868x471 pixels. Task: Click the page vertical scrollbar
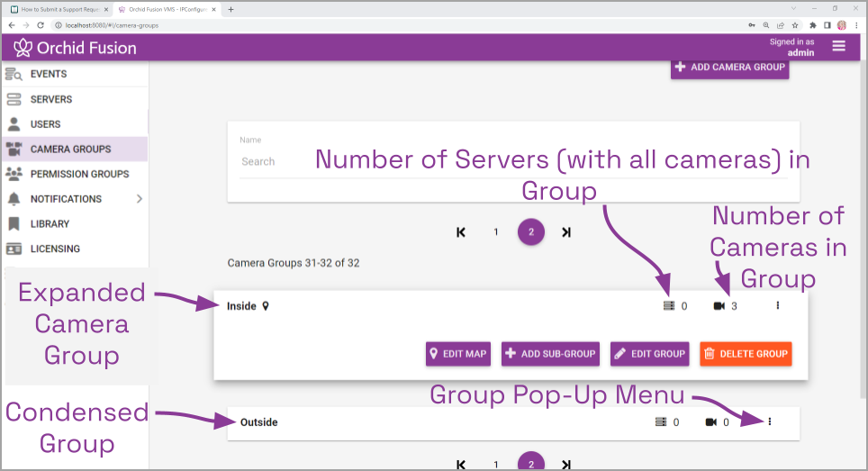pyautogui.click(x=863, y=229)
